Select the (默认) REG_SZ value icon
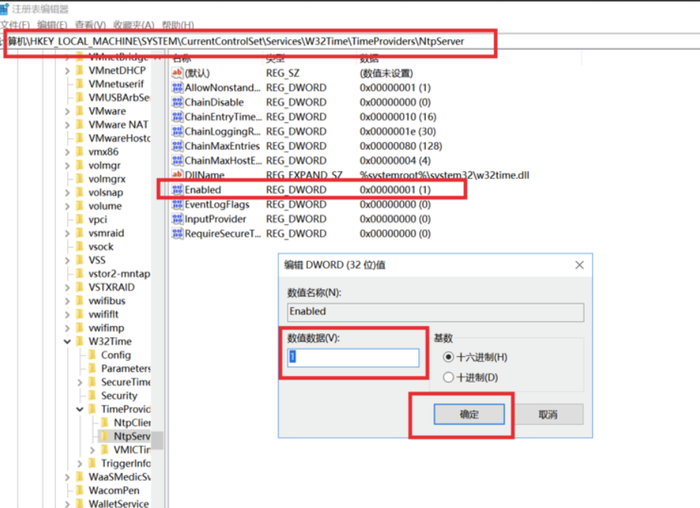This screenshot has height=508, width=700. [x=177, y=73]
